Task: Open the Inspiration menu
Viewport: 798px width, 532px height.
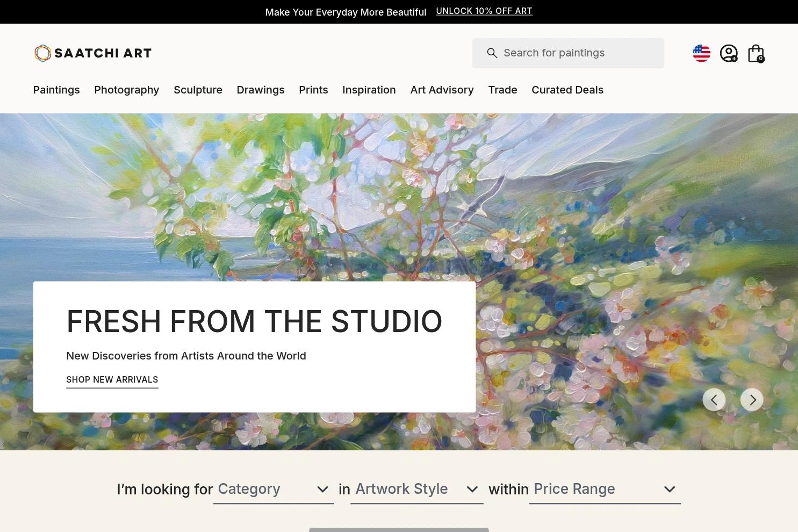Action: (x=369, y=90)
